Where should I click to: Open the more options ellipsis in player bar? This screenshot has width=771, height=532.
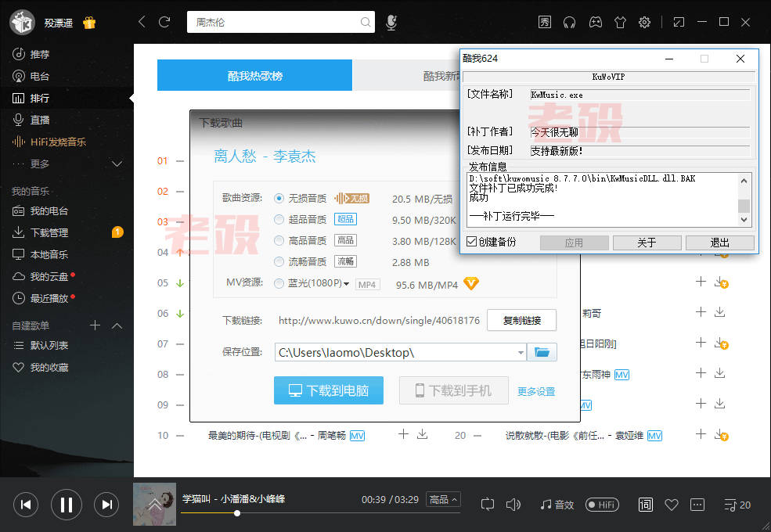pyautogui.click(x=697, y=505)
